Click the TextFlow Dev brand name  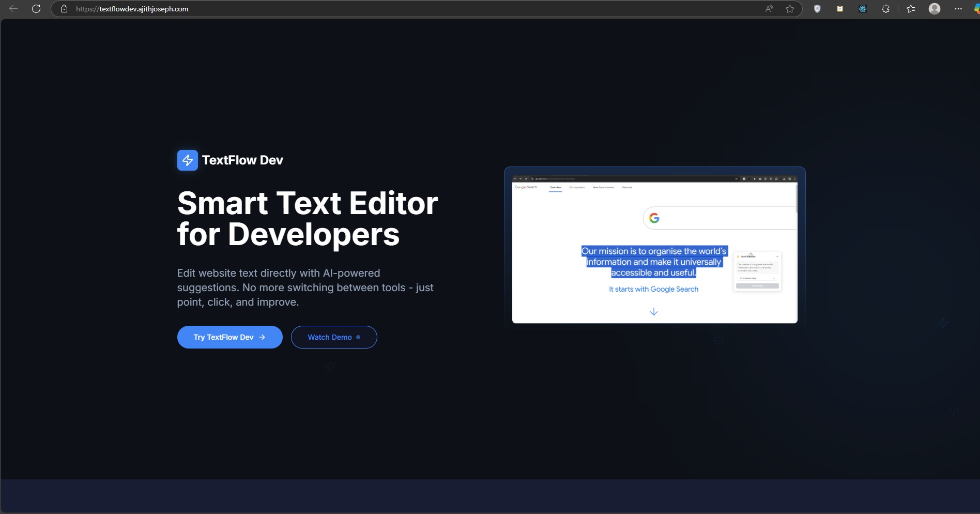pyautogui.click(x=242, y=160)
